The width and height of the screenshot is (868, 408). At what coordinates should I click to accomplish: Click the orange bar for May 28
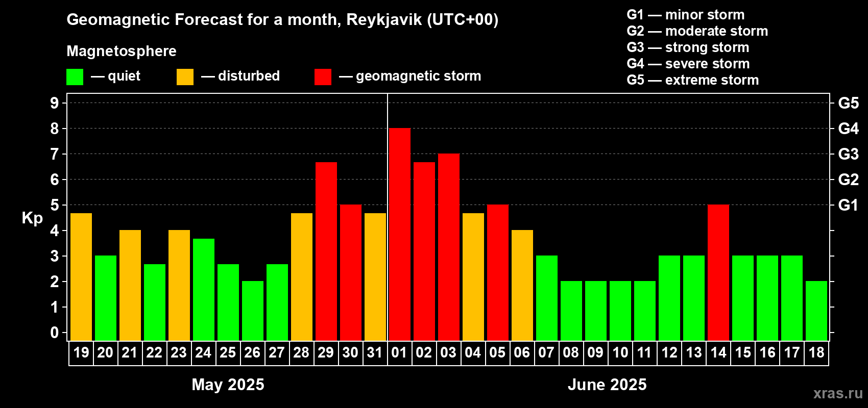(x=302, y=277)
